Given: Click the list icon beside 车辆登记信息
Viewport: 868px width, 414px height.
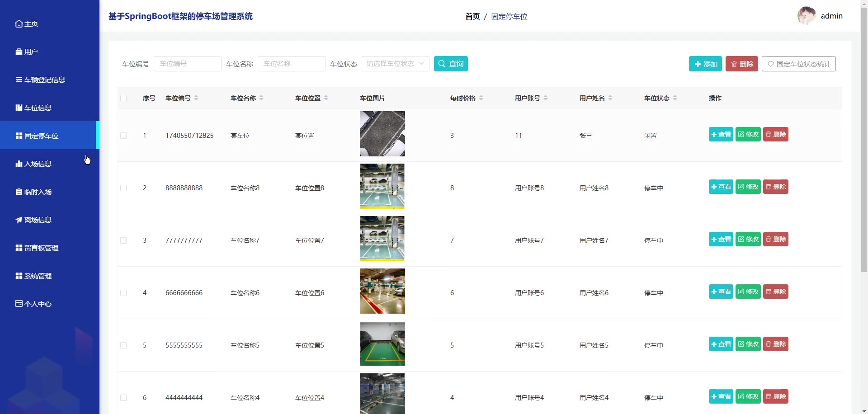Looking at the screenshot, I should pos(19,80).
